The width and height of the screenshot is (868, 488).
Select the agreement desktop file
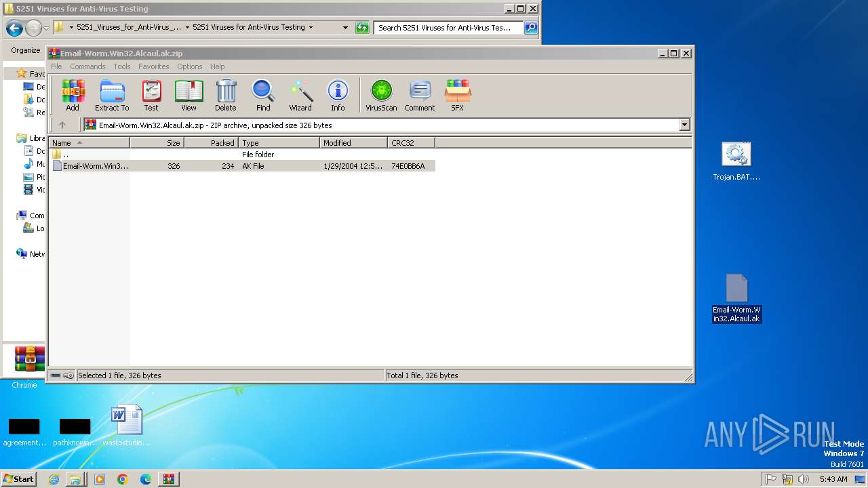pos(24,432)
